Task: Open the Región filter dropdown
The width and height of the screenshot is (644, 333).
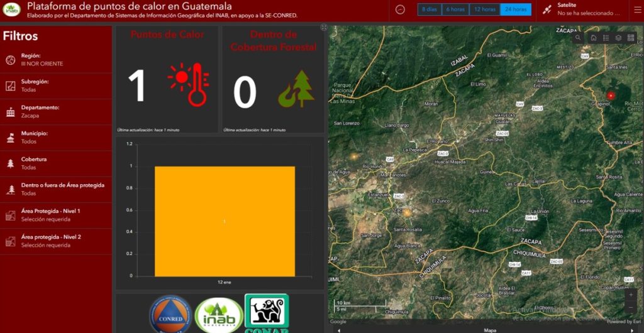Action: (57, 60)
